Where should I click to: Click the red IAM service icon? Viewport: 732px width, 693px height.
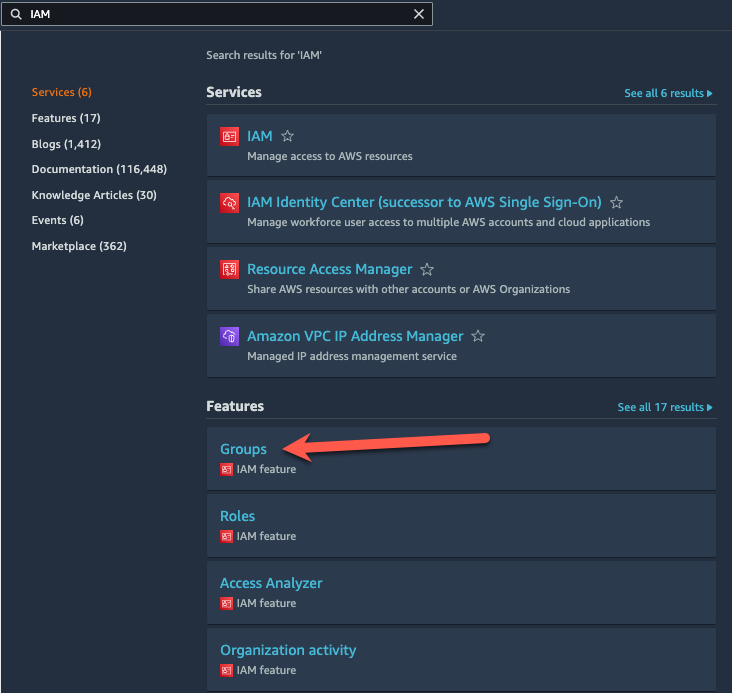coord(229,137)
